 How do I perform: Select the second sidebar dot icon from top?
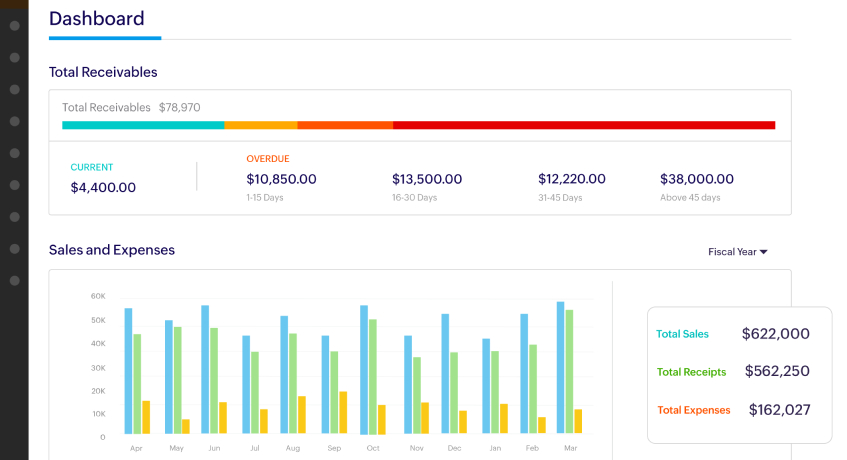(x=14, y=57)
